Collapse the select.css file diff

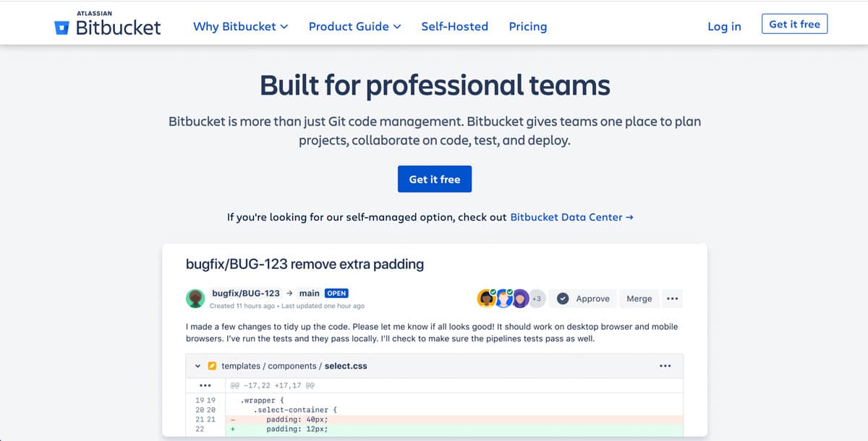[x=198, y=366]
